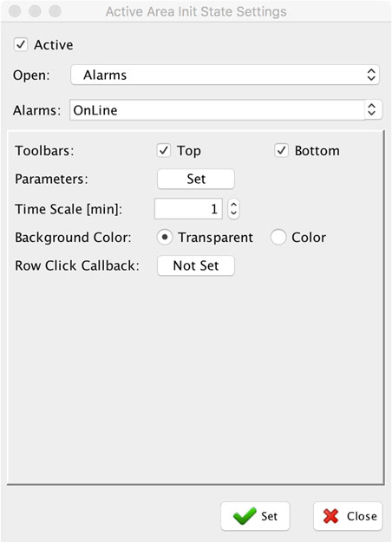Click the arrows on the Alarms OnLine combo
The width and height of the screenshot is (392, 543).
(x=372, y=110)
